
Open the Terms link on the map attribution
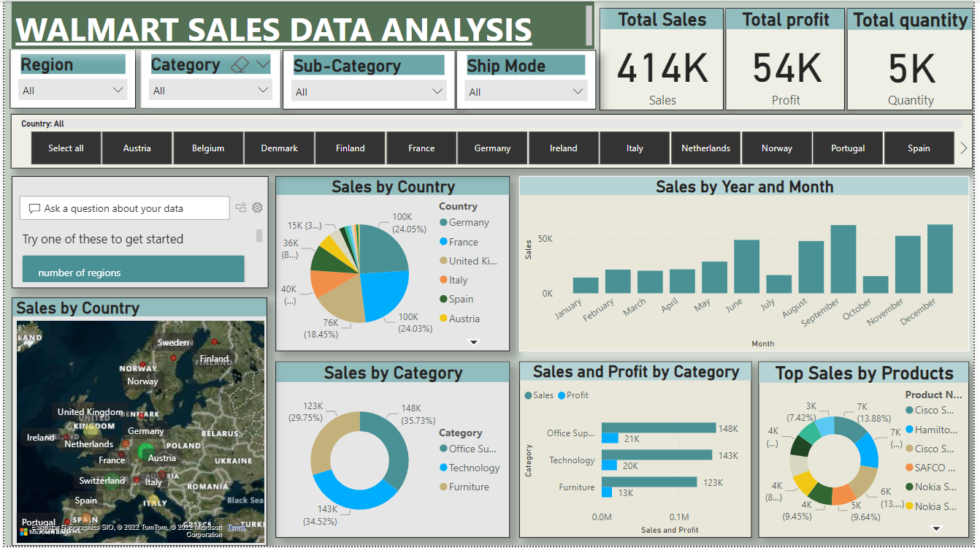click(x=236, y=527)
